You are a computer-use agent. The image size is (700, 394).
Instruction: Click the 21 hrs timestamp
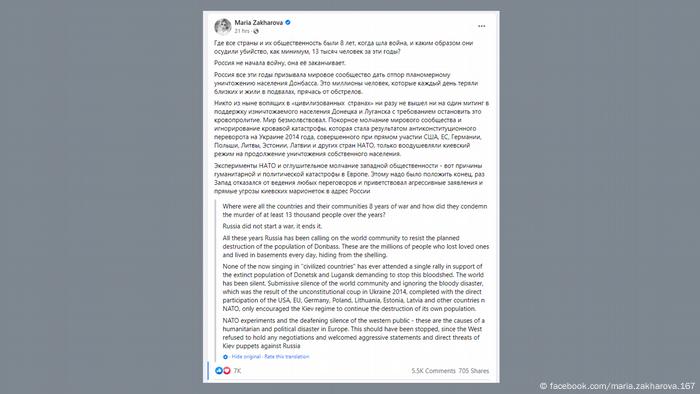tap(242, 31)
